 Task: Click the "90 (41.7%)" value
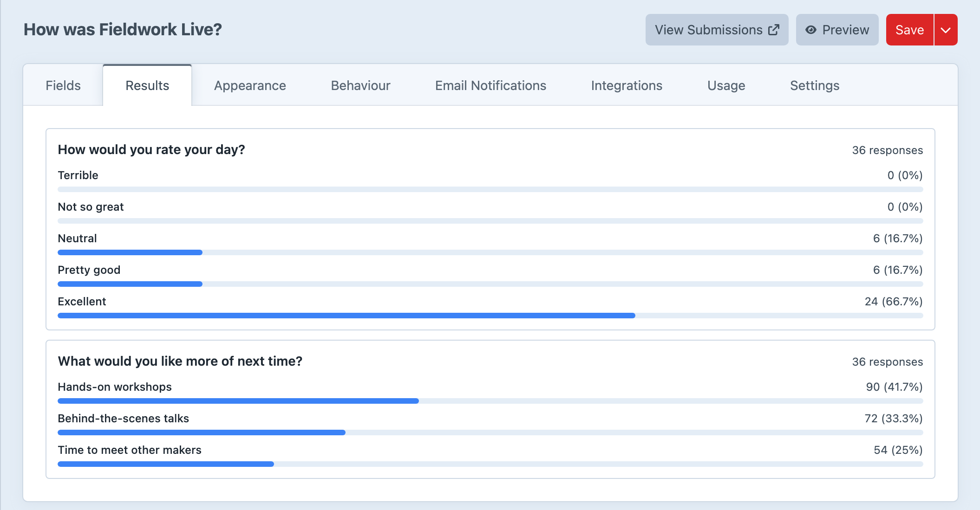pyautogui.click(x=894, y=387)
